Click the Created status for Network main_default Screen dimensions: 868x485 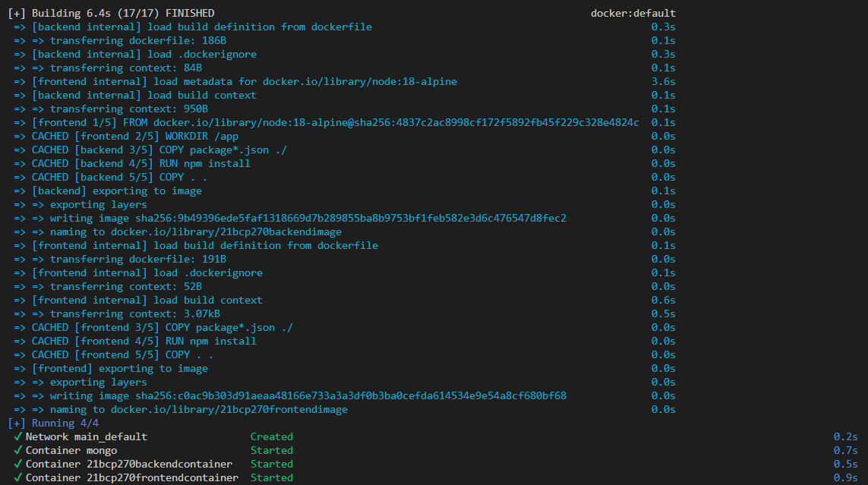click(271, 436)
